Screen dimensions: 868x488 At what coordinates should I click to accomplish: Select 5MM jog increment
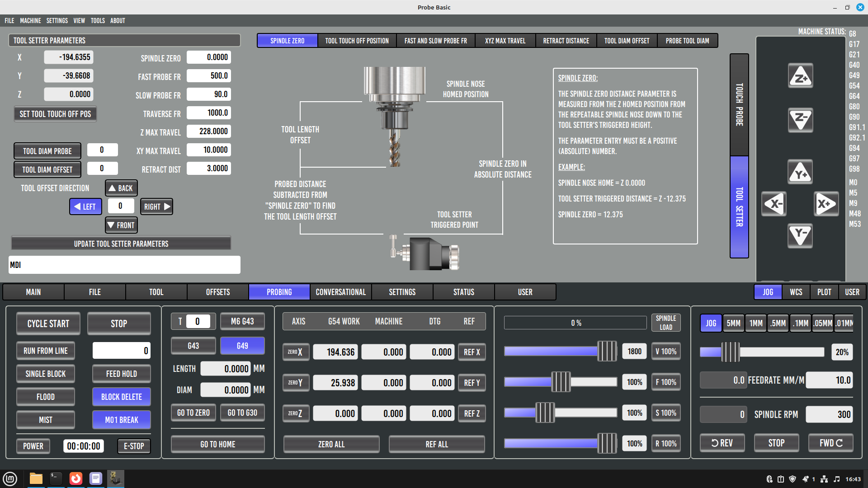[x=733, y=323]
